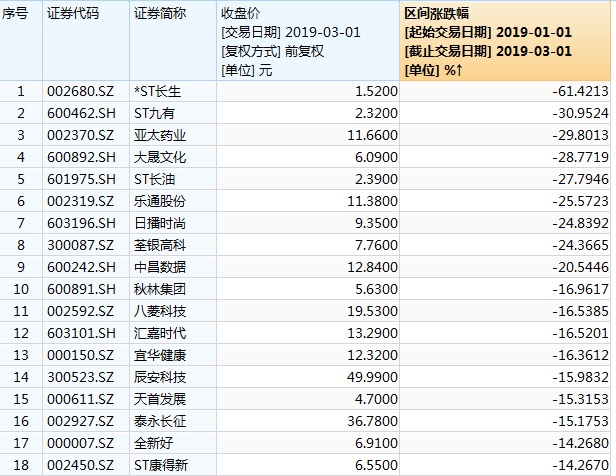Select stock code 002680.SZ
This screenshot has width=616, height=476.
pyautogui.click(x=86, y=92)
